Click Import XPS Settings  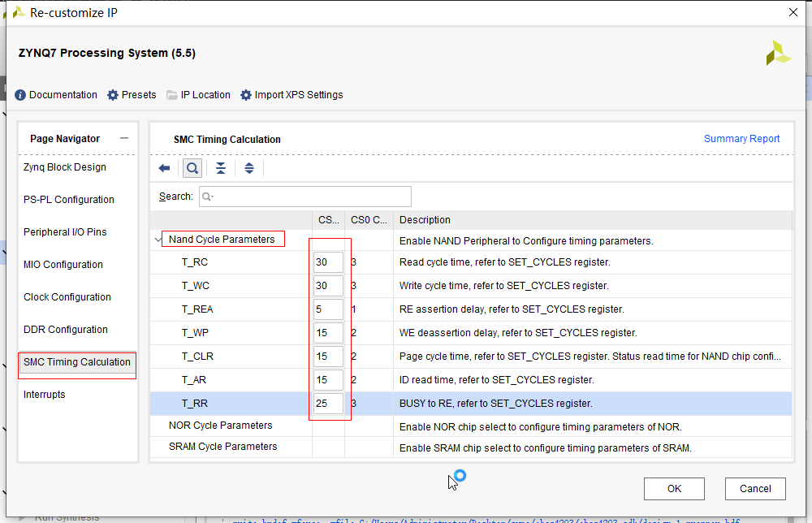[x=292, y=95]
